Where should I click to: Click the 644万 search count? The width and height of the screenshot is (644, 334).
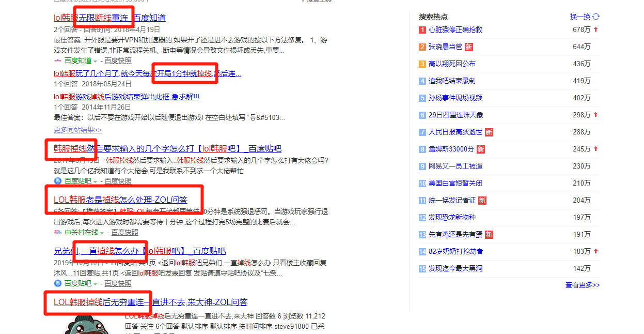(x=582, y=47)
